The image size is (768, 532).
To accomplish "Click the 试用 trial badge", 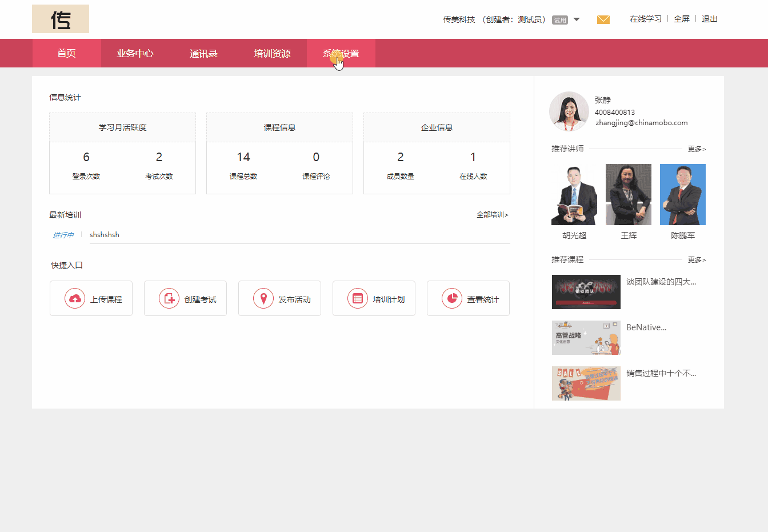I will [x=561, y=19].
